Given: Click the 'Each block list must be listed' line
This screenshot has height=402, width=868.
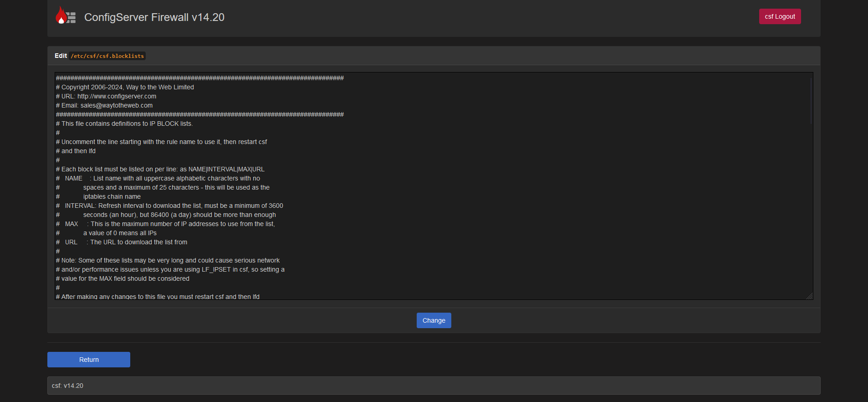Looking at the screenshot, I should 160,169.
